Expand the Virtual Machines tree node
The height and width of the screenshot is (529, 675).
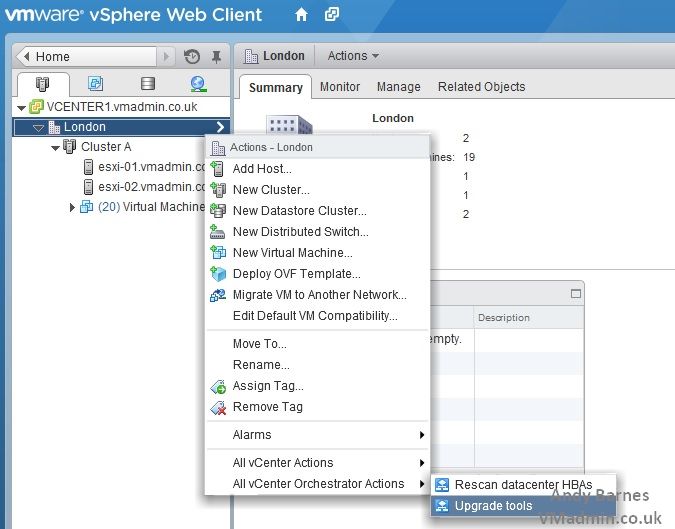72,207
